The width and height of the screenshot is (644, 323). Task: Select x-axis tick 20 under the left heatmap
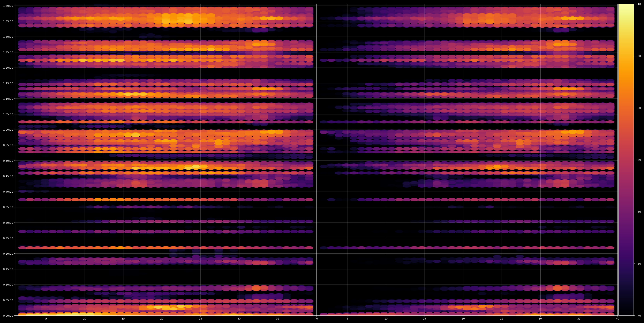coord(162,319)
